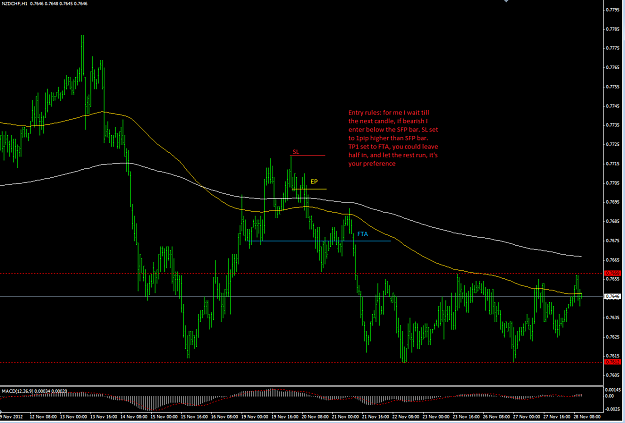Click the white current price tag on axis
625x423 pixels.
pyautogui.click(x=612, y=297)
